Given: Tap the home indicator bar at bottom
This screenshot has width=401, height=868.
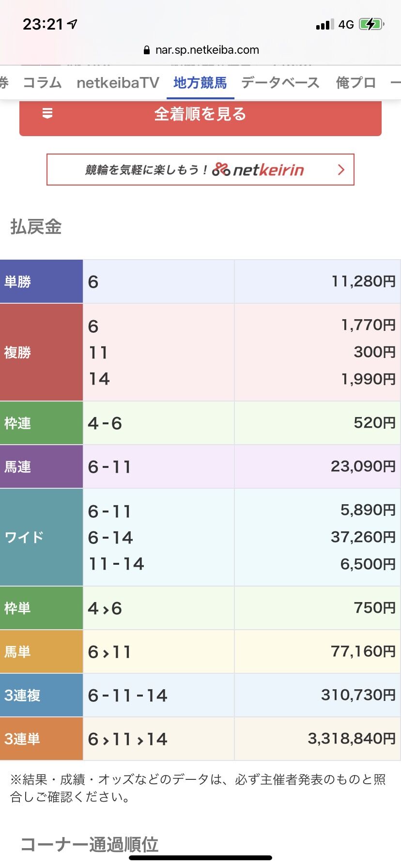Looking at the screenshot, I should (200, 858).
